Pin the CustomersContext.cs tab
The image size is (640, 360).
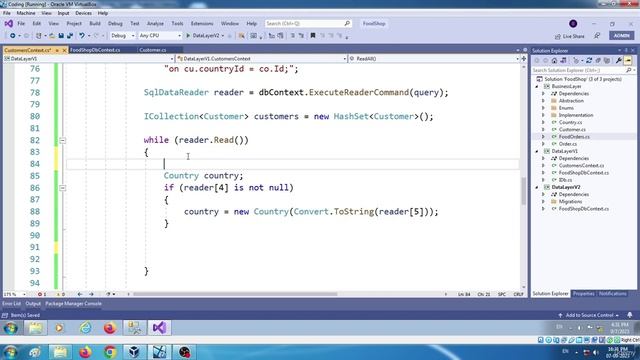(x=57, y=50)
